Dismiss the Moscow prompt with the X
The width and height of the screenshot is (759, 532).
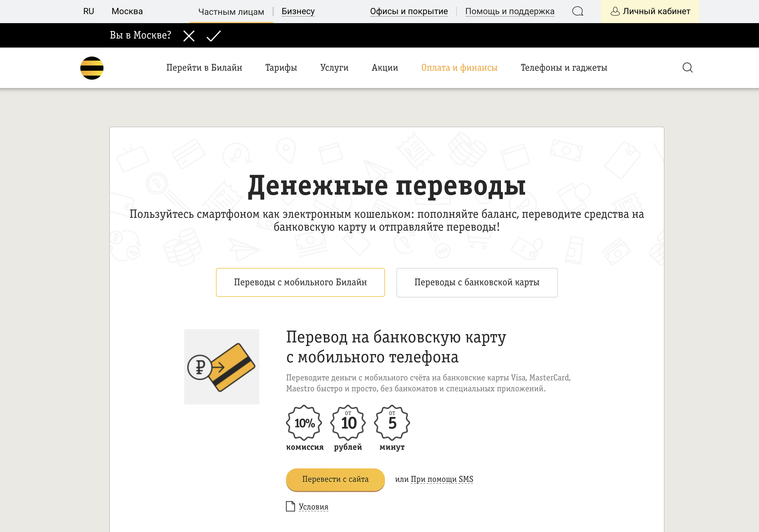click(189, 35)
